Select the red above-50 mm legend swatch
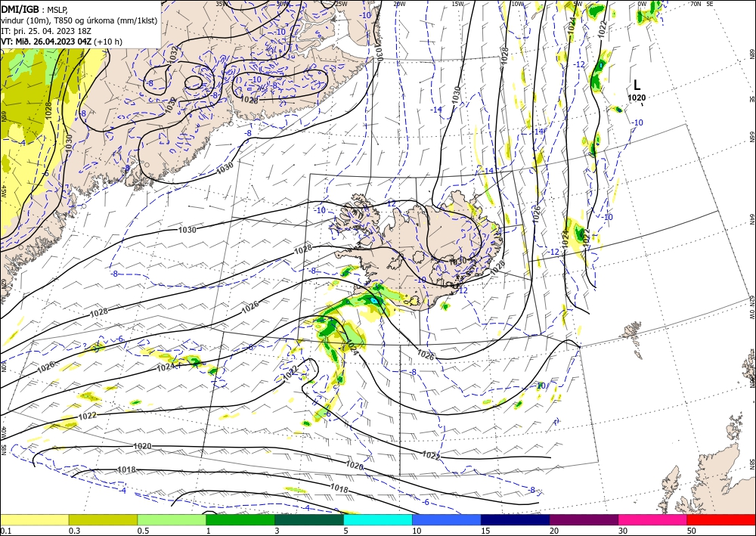Screen dimensions: 756x536 point(721,519)
